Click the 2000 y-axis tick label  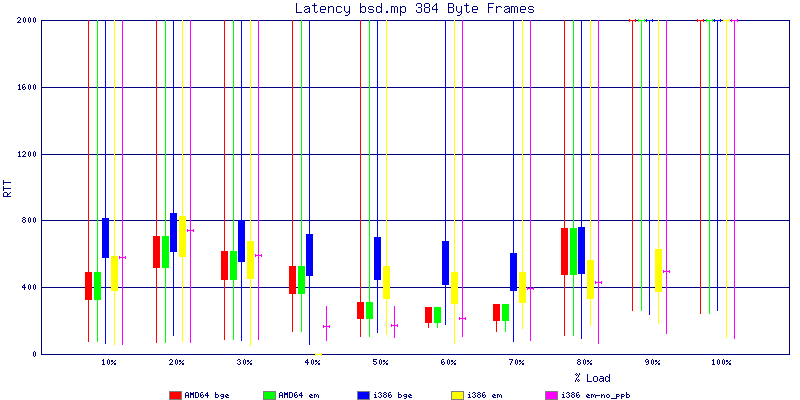click(x=27, y=20)
